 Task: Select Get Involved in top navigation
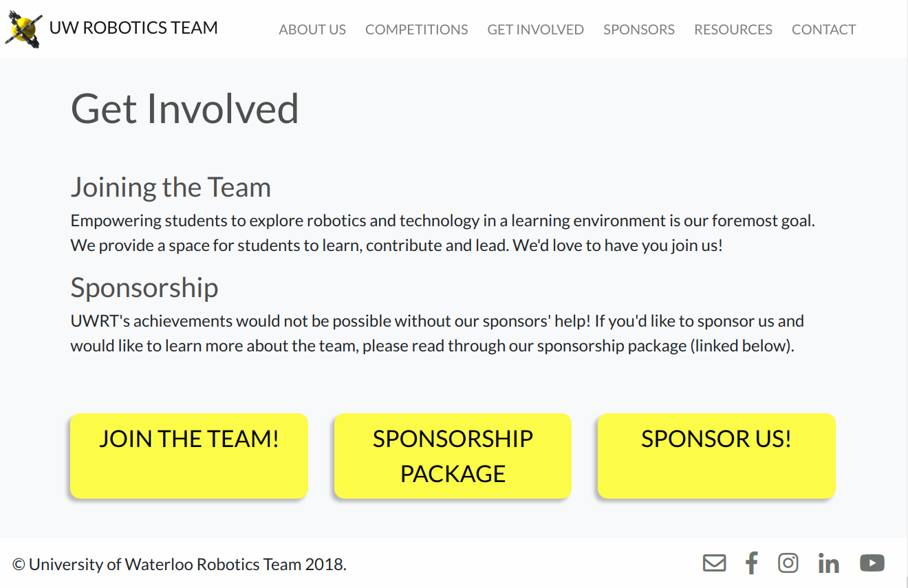[535, 30]
